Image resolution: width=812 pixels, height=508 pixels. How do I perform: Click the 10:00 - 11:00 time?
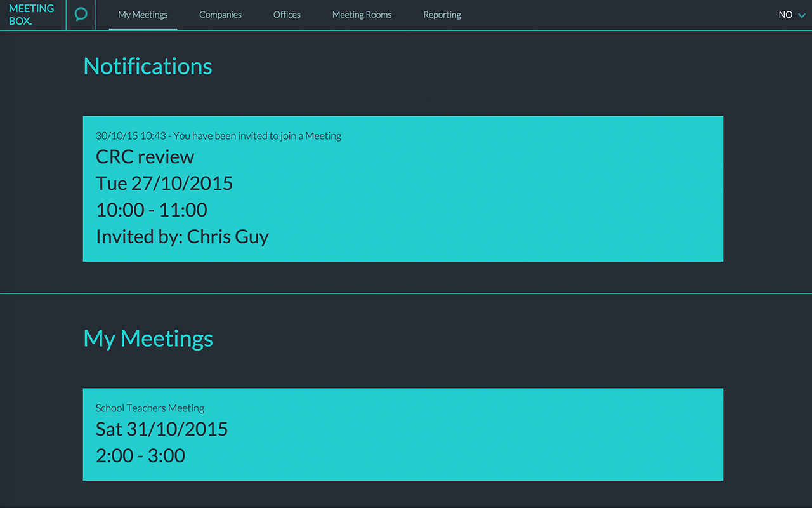coord(152,210)
